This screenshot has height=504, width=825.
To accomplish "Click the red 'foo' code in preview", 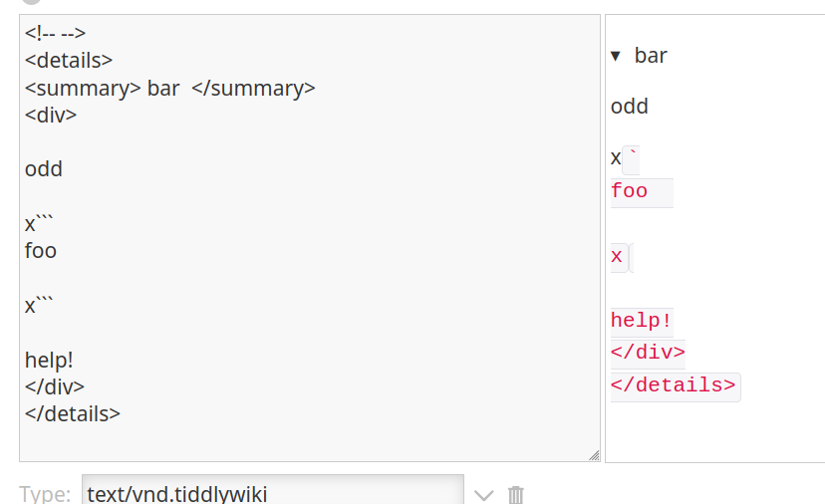I will pos(629,191).
